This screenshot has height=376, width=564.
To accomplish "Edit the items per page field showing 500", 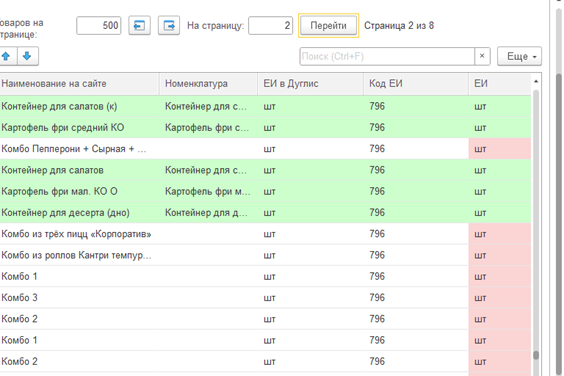I will point(99,26).
